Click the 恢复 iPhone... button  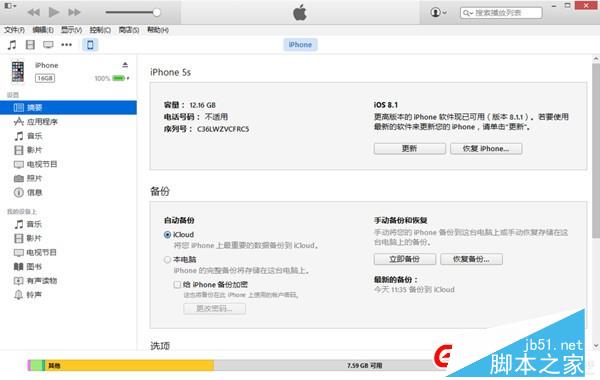pos(486,148)
